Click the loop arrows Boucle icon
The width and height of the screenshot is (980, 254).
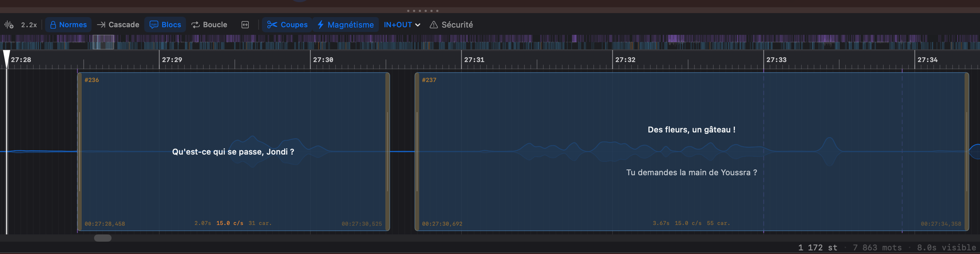pyautogui.click(x=195, y=25)
